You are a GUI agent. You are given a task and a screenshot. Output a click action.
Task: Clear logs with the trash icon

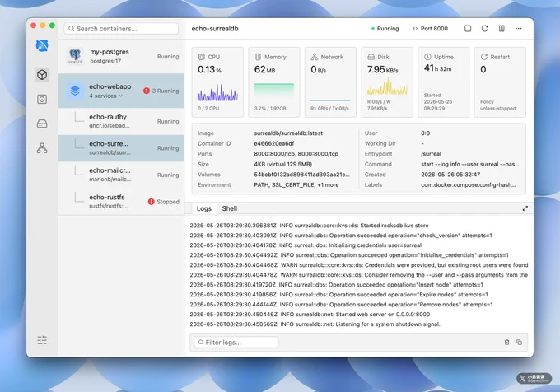click(x=506, y=343)
